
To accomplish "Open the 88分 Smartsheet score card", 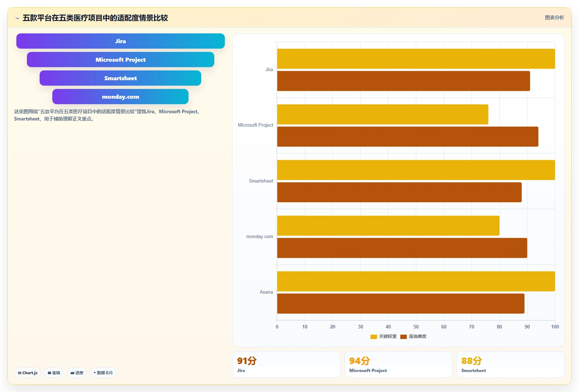I will coord(510,364).
